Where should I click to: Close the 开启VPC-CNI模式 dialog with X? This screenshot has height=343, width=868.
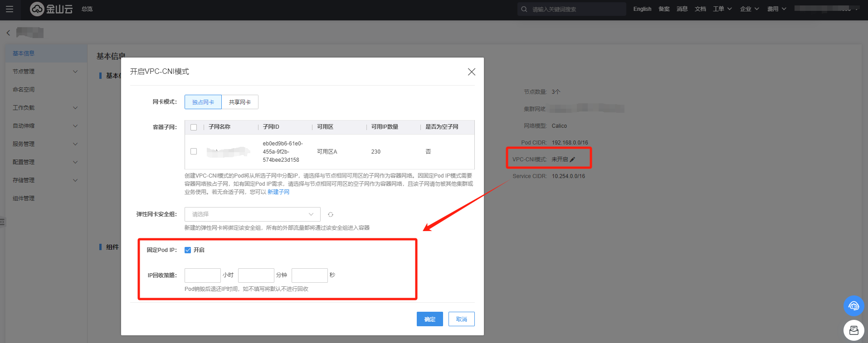click(x=471, y=72)
